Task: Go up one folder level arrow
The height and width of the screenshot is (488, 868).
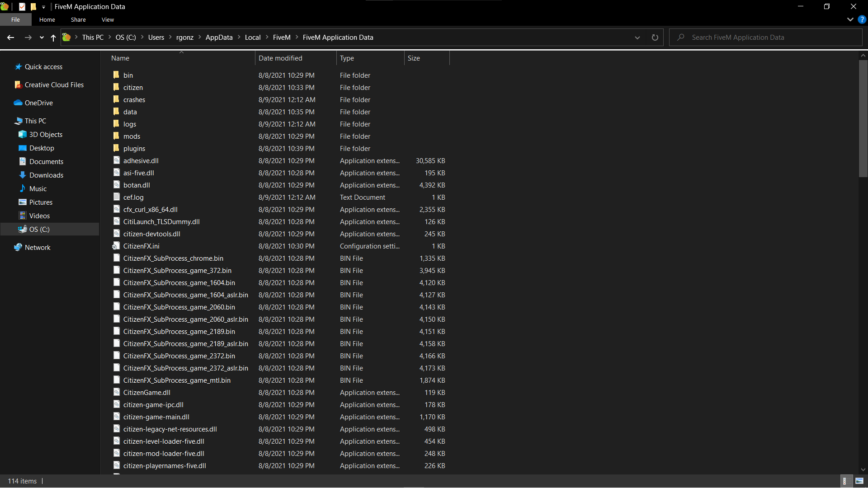Action: [53, 38]
